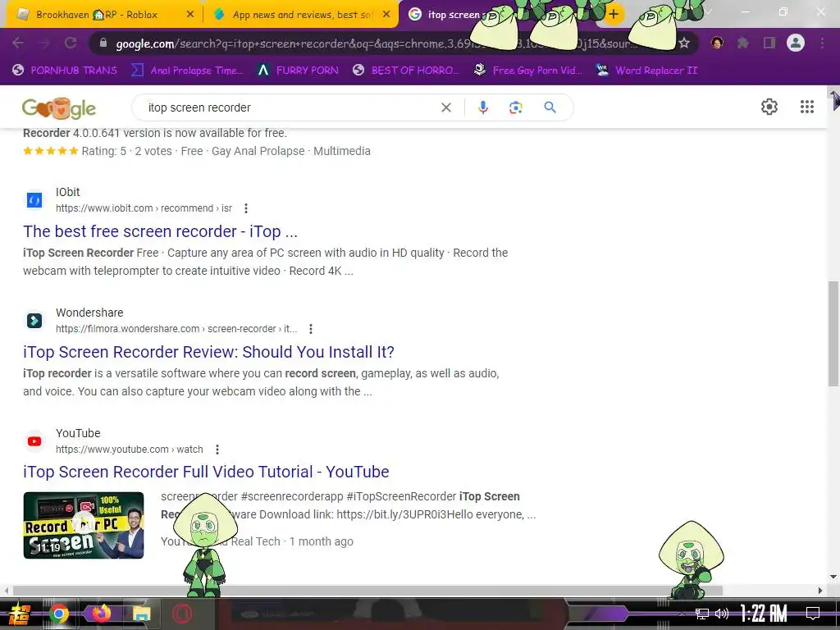Click the Chrome address bar URL
This screenshot has width=840, height=630.
375,43
